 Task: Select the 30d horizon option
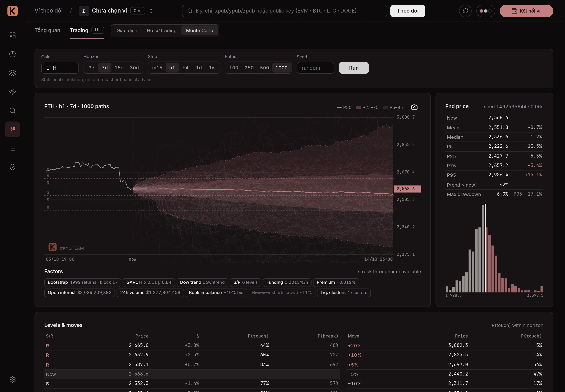tap(134, 68)
